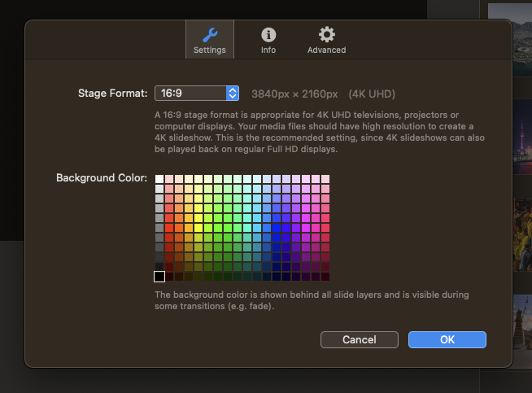Choose the bright green swatch in the color grid

228,228
